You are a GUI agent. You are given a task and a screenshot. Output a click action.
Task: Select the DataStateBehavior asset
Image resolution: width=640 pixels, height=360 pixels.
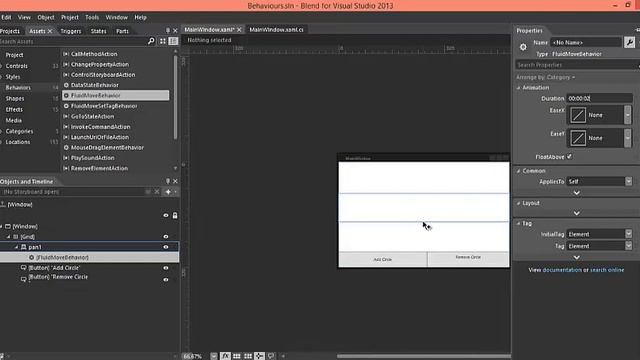tap(95, 85)
